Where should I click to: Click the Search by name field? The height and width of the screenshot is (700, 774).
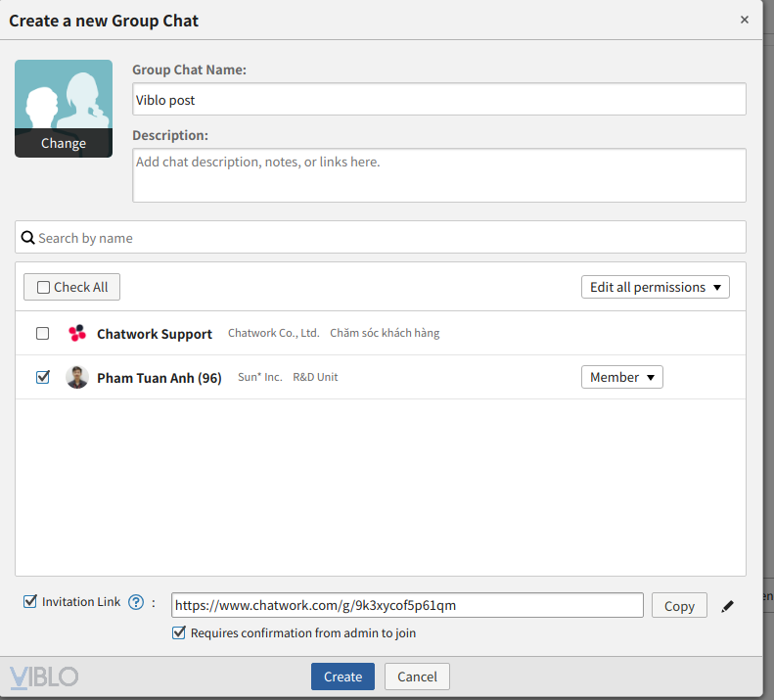tap(380, 238)
